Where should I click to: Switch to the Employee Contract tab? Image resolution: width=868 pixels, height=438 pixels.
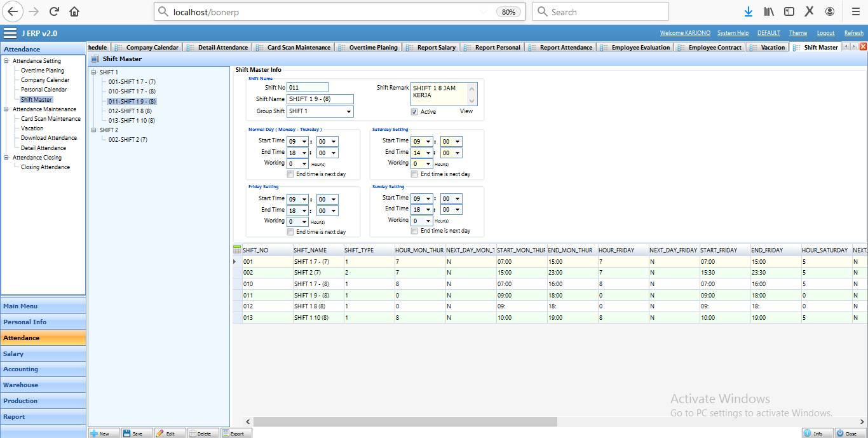[714, 48]
